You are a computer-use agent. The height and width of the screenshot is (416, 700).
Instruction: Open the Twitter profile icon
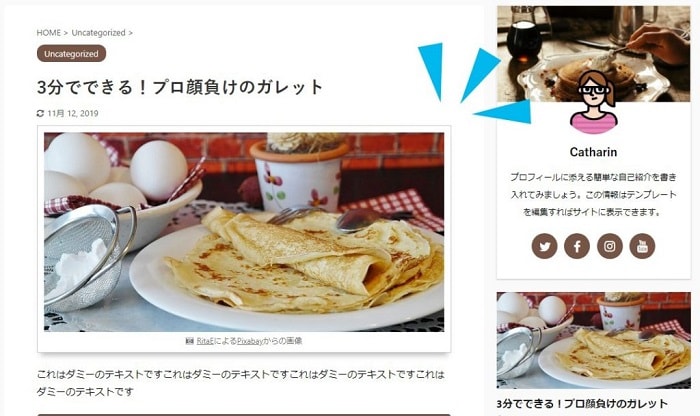pyautogui.click(x=544, y=246)
